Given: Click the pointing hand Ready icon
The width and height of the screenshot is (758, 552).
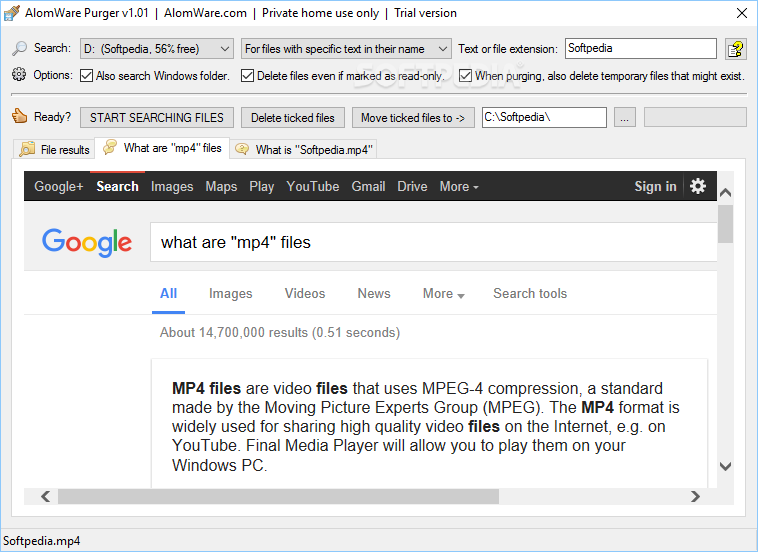Looking at the screenshot, I should 20,116.
